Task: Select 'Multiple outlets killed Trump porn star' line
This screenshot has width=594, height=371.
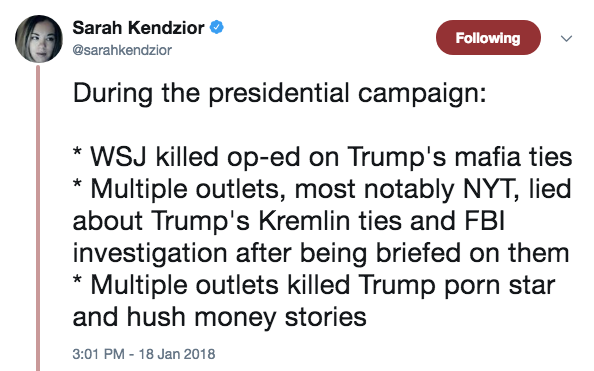Action: point(314,285)
